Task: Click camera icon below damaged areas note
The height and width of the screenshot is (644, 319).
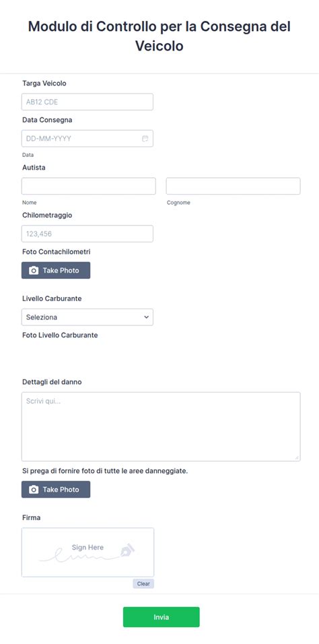Action: pos(34,490)
